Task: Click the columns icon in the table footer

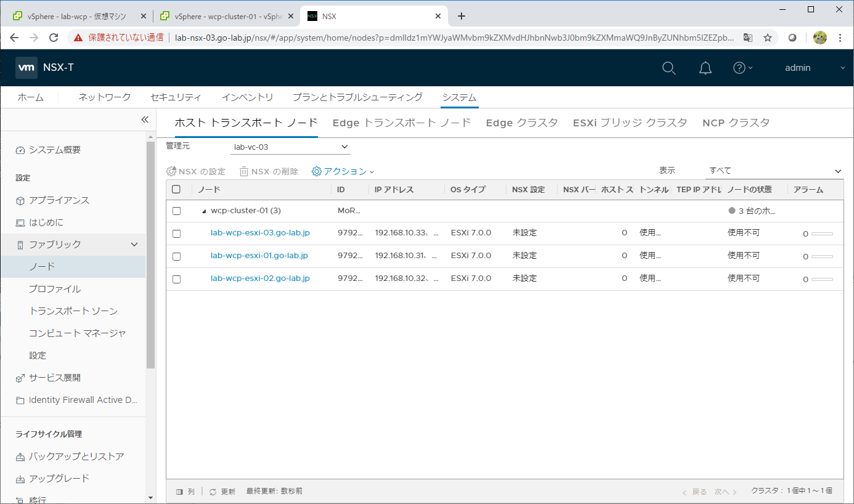Action: coord(180,492)
